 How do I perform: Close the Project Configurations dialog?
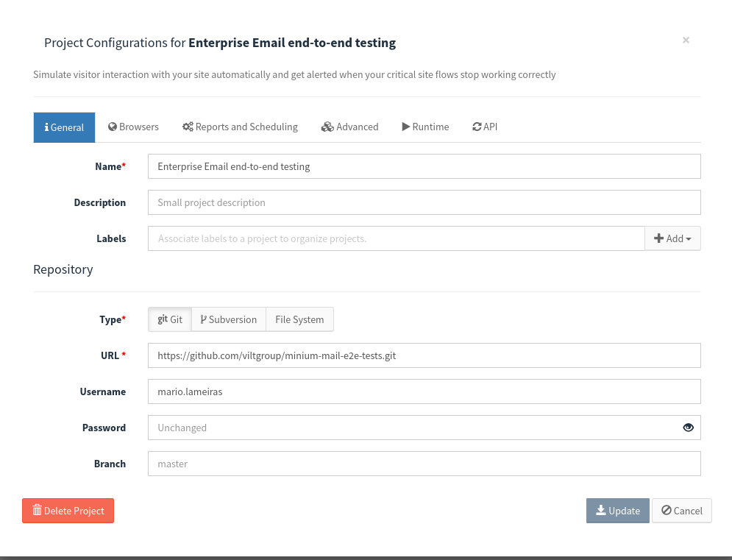point(686,40)
